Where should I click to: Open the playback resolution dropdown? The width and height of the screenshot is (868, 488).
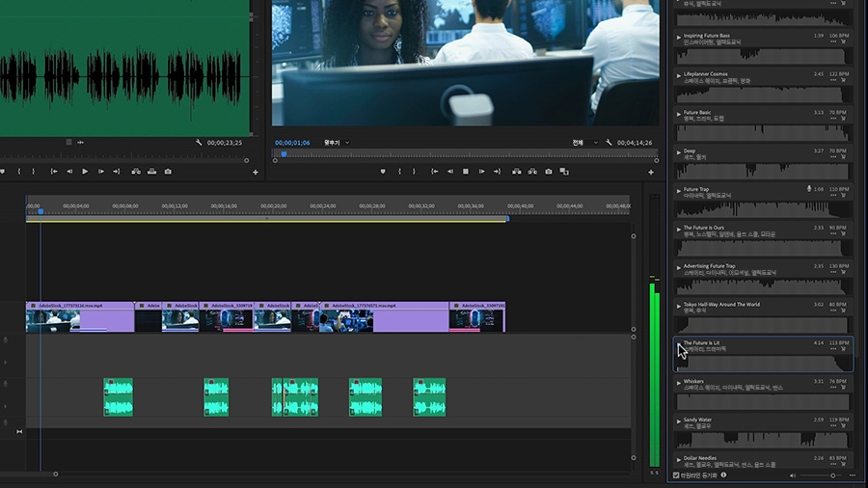pos(584,143)
